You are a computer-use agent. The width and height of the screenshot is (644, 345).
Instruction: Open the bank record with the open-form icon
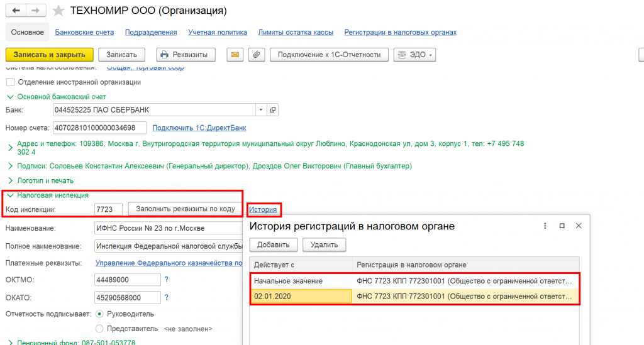273,110
